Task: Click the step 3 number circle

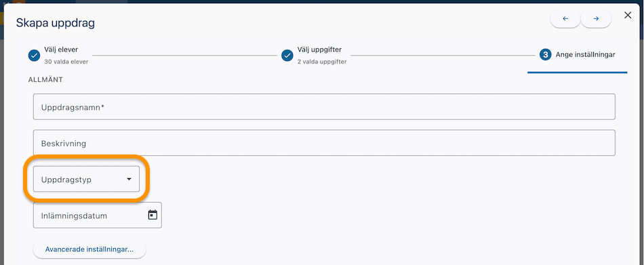Action: [x=546, y=55]
